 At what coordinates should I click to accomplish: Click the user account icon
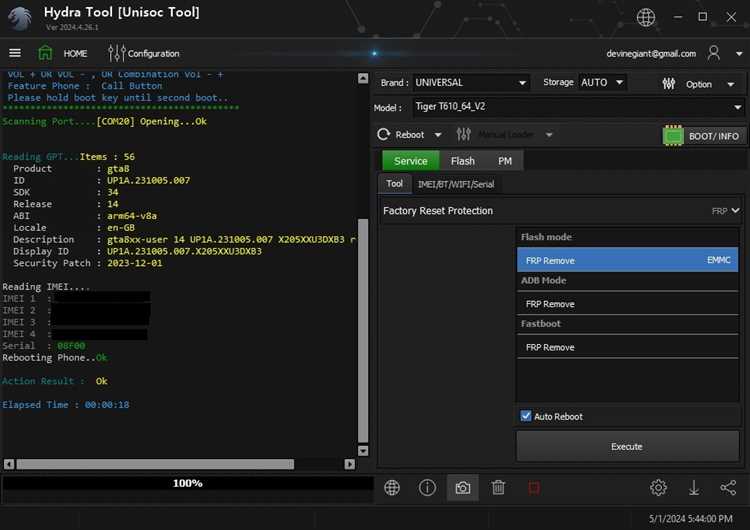714,53
